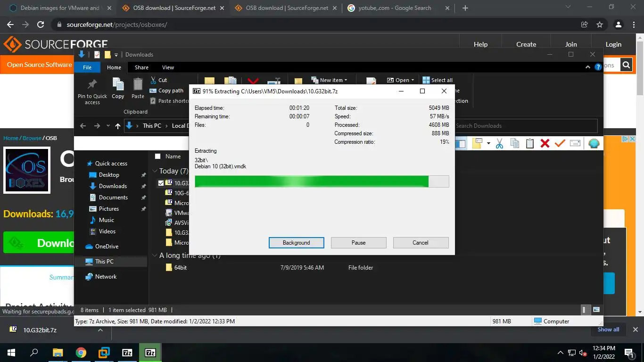Click the SourceForge search magnifier icon

pos(626,65)
